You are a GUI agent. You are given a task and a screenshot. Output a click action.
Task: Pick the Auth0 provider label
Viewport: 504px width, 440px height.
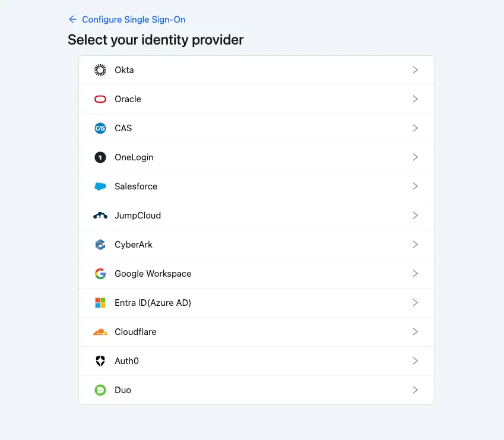click(x=126, y=361)
